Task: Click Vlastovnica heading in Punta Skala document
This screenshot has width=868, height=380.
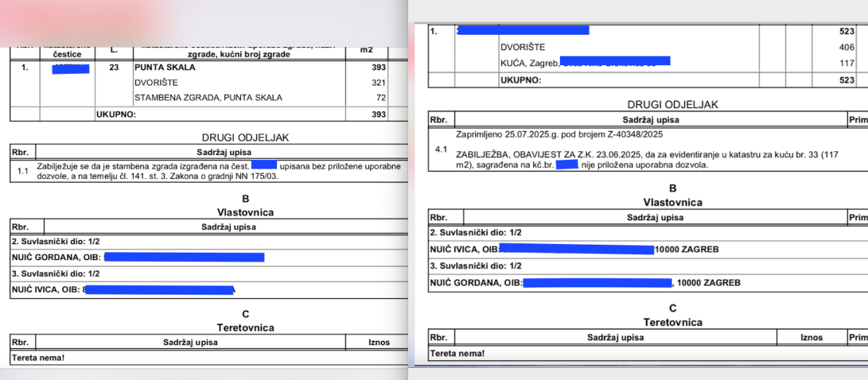Action: coord(246,212)
